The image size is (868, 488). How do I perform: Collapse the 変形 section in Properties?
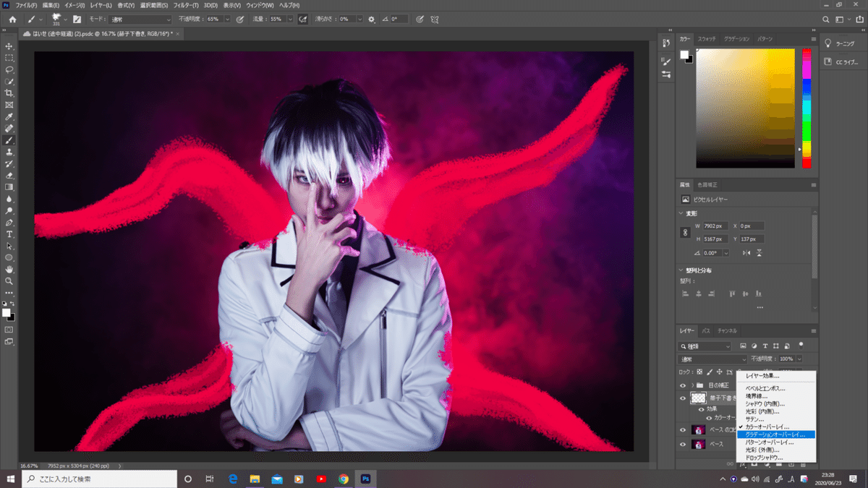(682, 213)
